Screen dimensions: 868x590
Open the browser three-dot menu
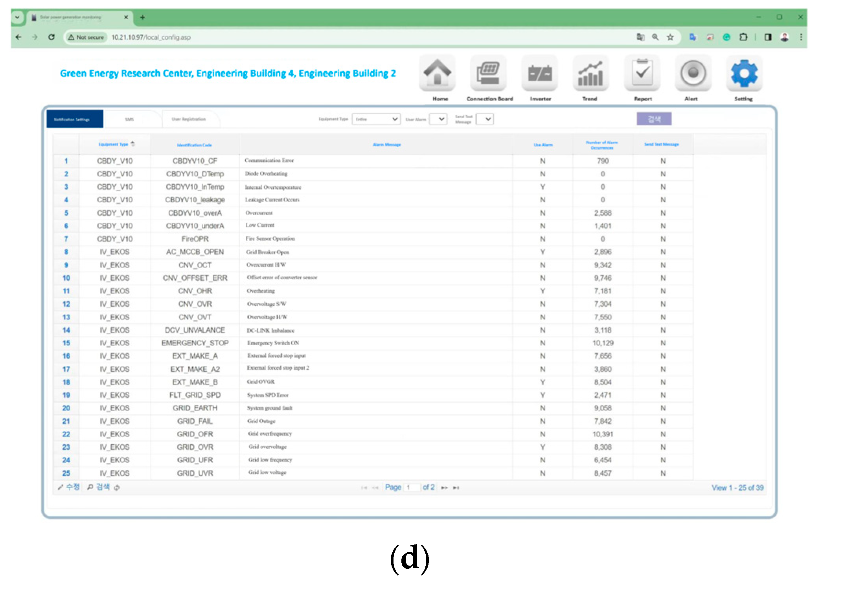click(x=801, y=37)
